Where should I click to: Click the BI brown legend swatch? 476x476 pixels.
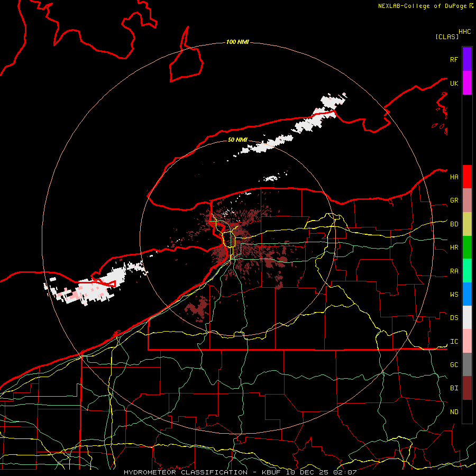[x=467, y=388]
